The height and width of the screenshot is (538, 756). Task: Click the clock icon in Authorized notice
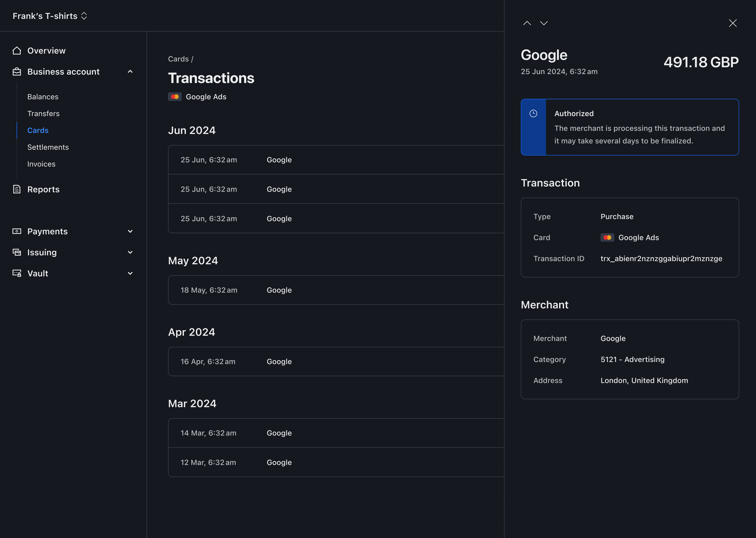point(533,114)
